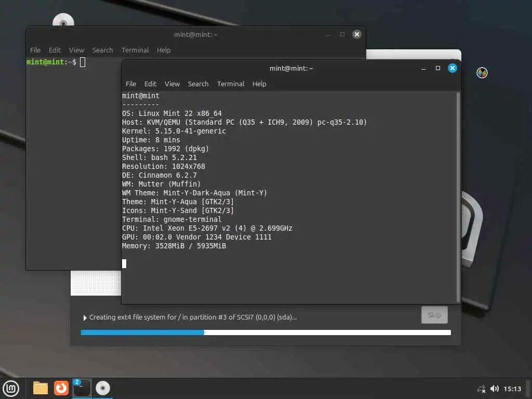Click the 'DE: Cinnamon 6.2.7' line
This screenshot has width=532, height=399.
[159, 175]
